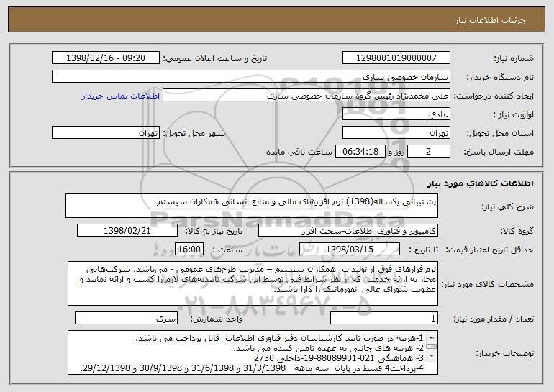This screenshot has height=392, width=554.
Task: Click the label واحد شمارش
Action: click(x=217, y=319)
